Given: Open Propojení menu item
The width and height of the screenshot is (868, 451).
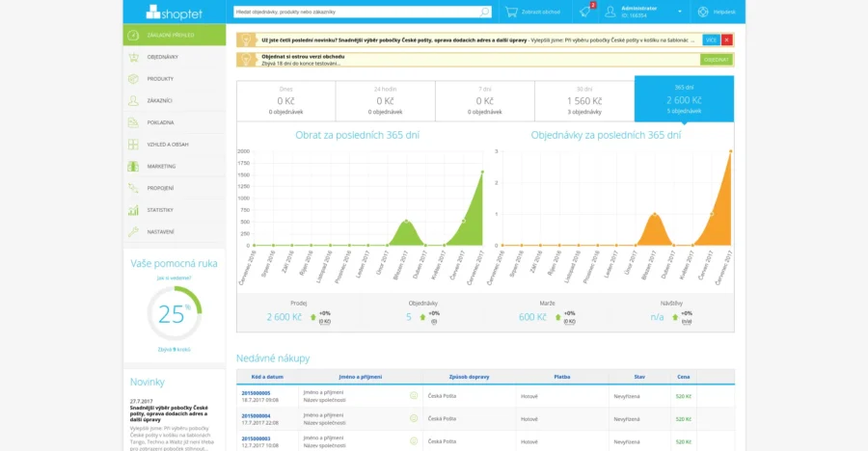Looking at the screenshot, I should click(x=175, y=188).
